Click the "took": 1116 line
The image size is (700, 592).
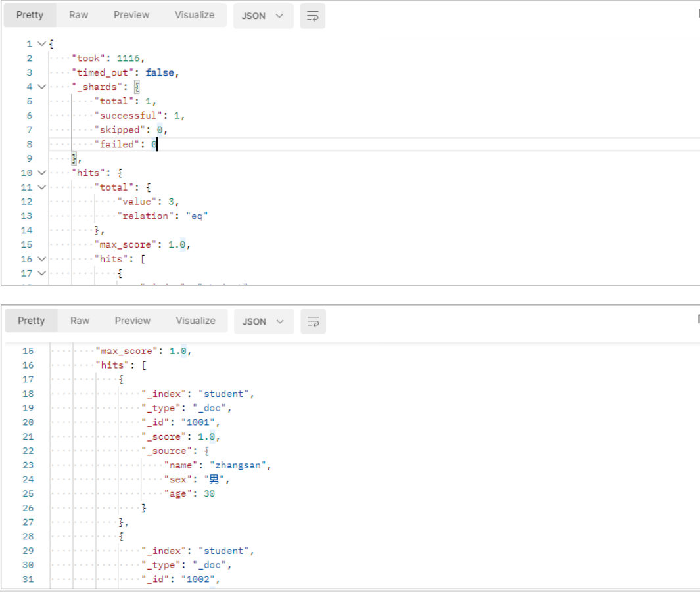coord(108,58)
